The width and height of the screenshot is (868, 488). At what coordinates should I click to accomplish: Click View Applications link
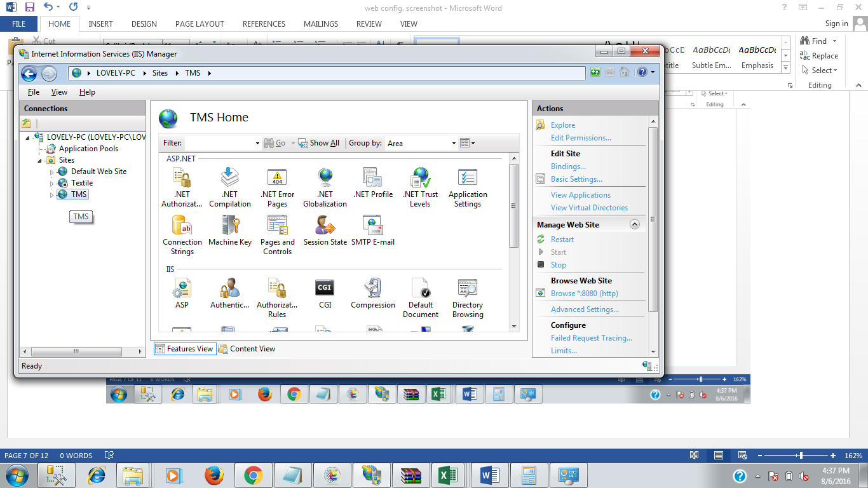tap(581, 195)
